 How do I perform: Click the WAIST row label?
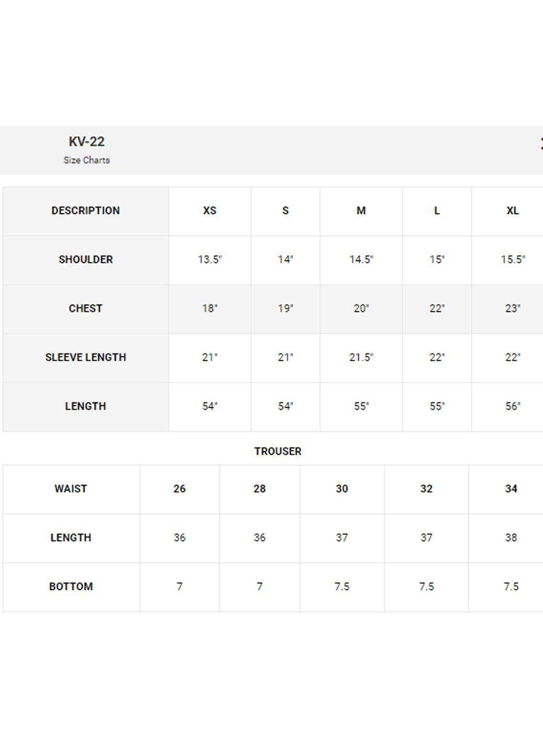point(71,489)
